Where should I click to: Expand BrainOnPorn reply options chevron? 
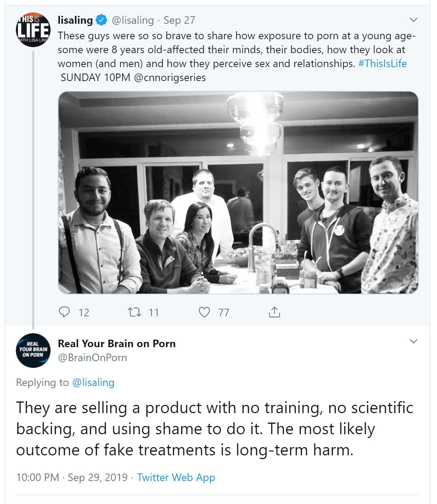pos(414,342)
